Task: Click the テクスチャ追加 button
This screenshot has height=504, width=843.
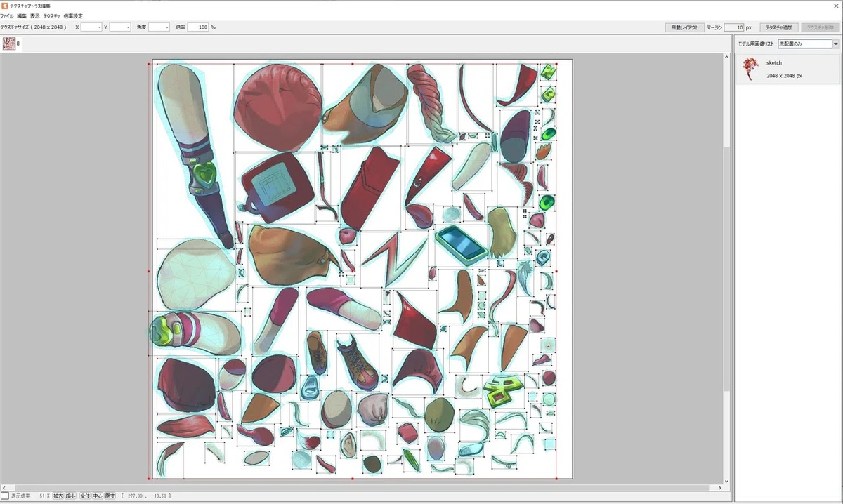Action: [778, 27]
